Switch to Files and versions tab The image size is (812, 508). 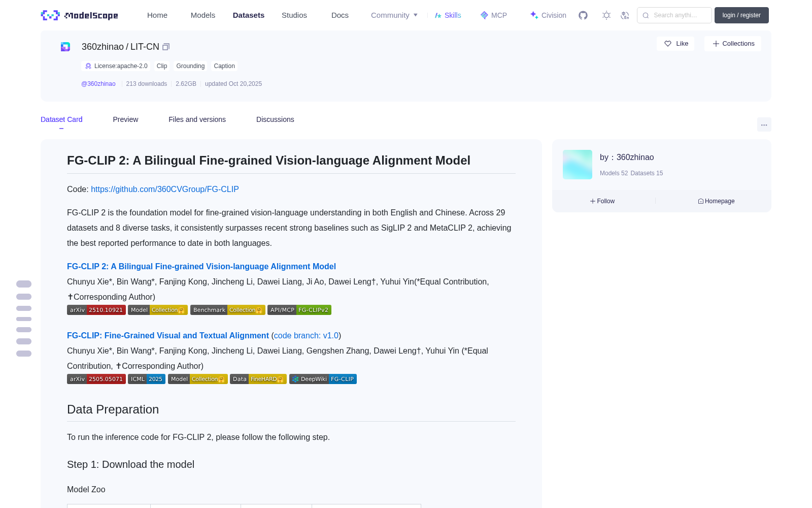point(197,119)
